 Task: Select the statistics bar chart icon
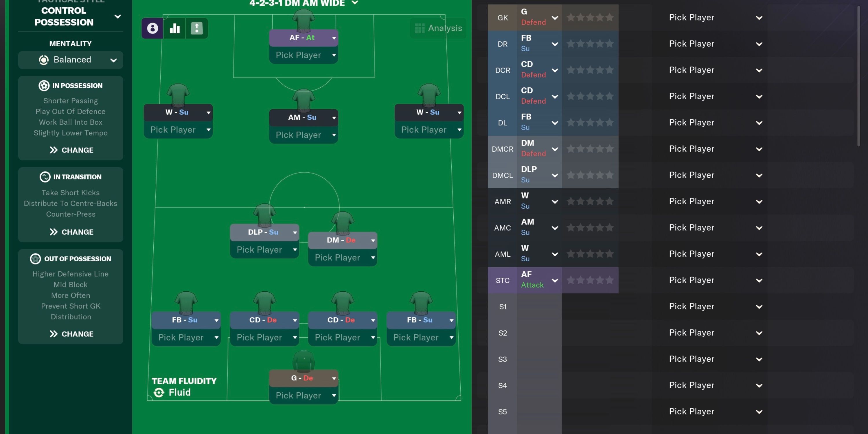(175, 28)
